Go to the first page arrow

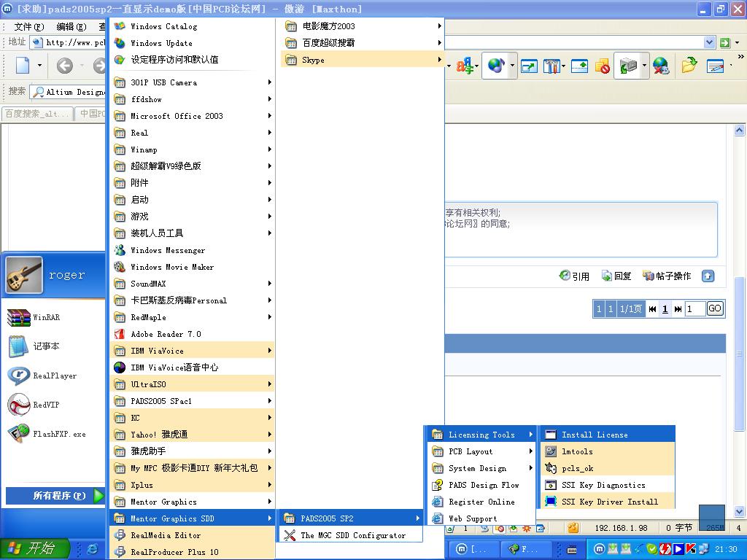click(652, 309)
